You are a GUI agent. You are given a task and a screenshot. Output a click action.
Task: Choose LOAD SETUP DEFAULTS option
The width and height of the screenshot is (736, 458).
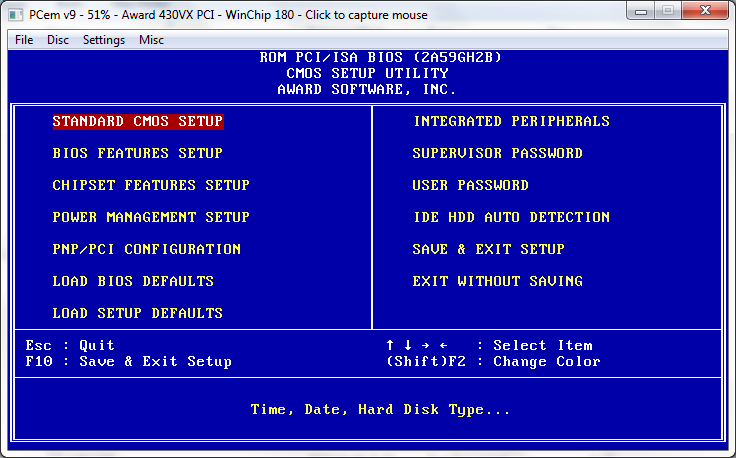point(138,313)
